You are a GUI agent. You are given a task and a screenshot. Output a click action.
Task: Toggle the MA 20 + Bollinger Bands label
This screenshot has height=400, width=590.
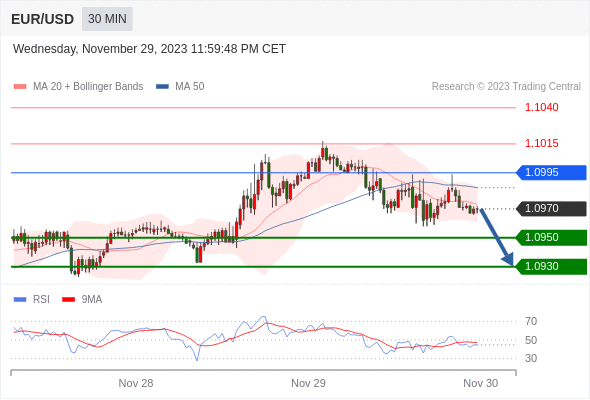[88, 87]
